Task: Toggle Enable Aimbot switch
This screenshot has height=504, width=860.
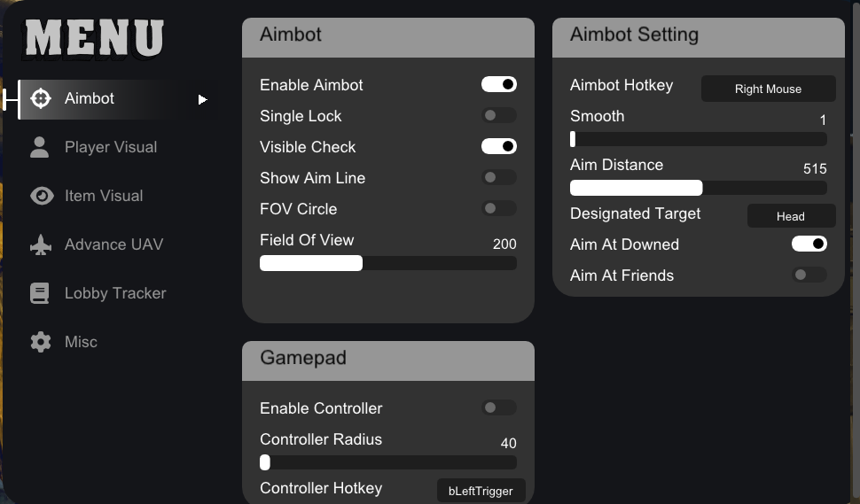Action: (498, 85)
